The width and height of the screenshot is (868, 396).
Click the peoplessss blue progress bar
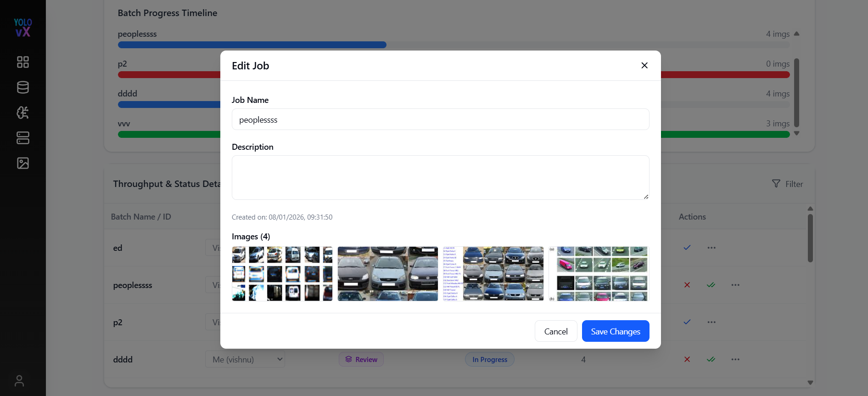point(252,45)
